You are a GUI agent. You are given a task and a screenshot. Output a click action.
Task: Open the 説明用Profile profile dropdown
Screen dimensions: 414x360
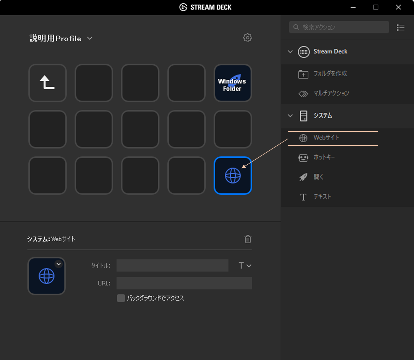(x=61, y=38)
